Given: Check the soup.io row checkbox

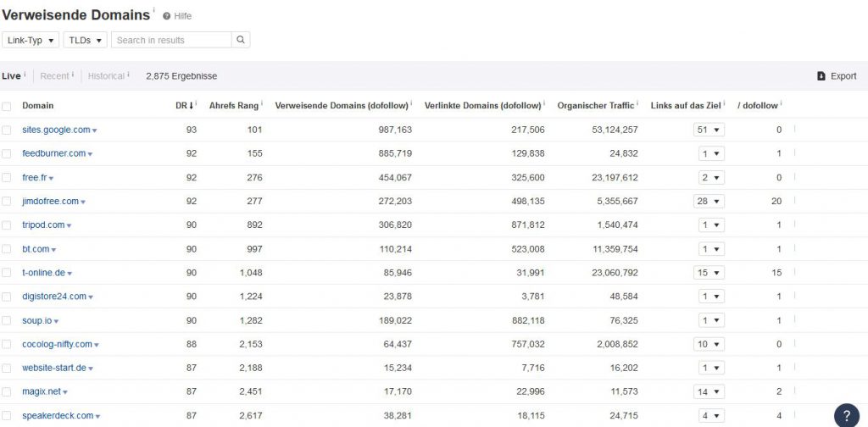Looking at the screenshot, I should [x=6, y=320].
